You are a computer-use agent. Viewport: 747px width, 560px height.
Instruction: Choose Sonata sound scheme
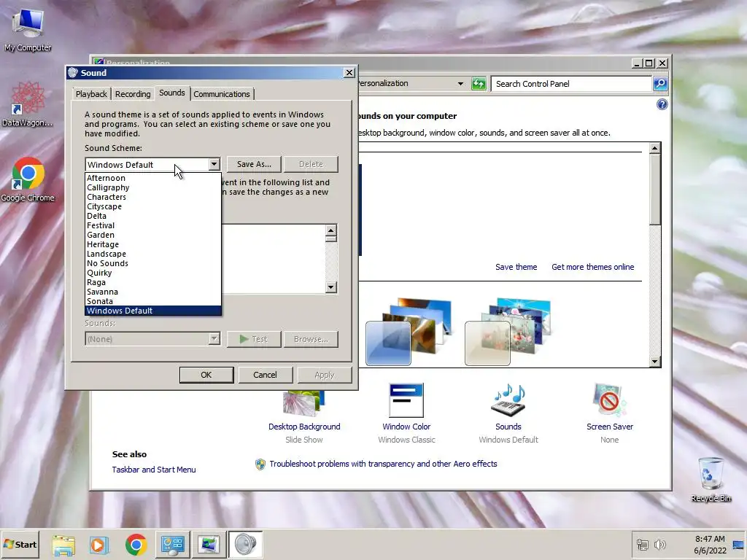(153, 301)
